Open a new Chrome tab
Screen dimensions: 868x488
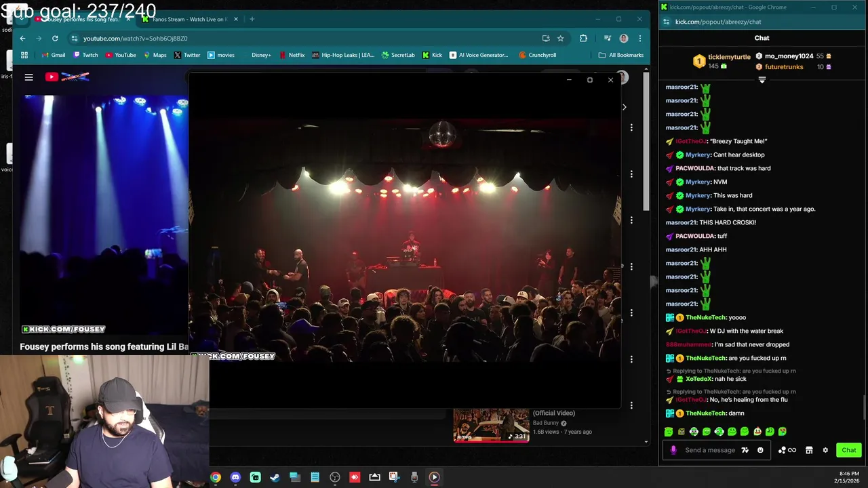click(x=252, y=19)
